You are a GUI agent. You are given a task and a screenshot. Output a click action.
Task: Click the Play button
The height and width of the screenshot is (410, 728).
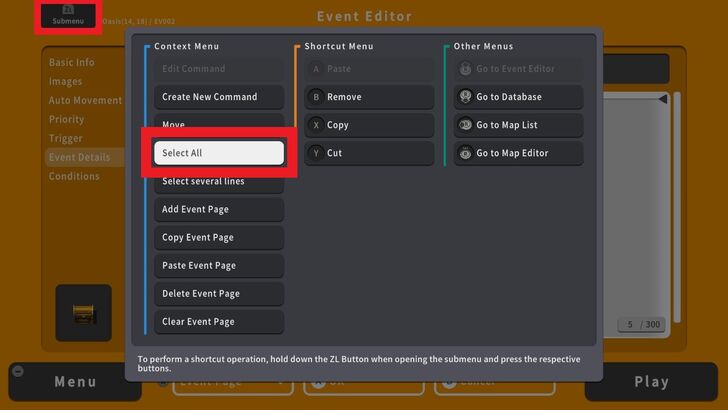(x=651, y=382)
